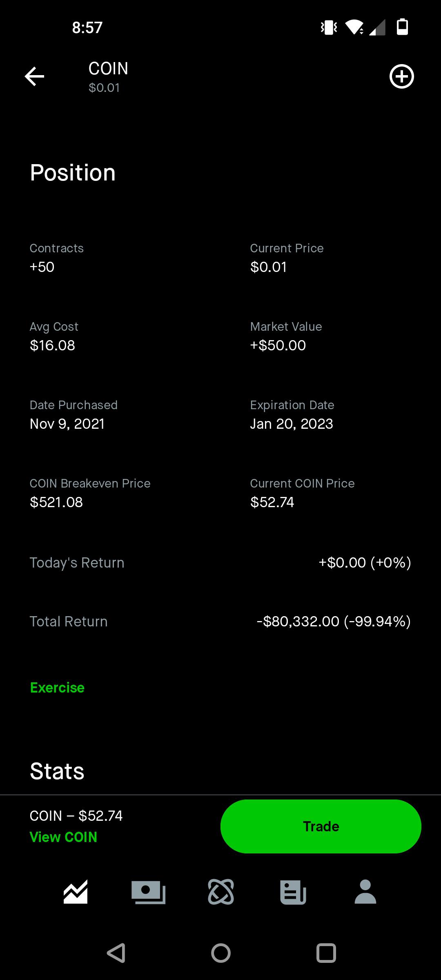
Task: Open the account profile tab
Action: coord(365,892)
